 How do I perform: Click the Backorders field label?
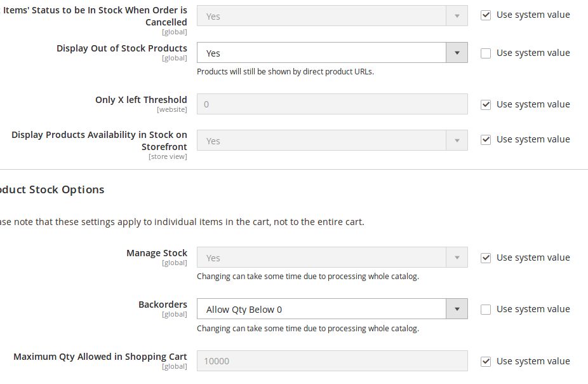tap(163, 305)
